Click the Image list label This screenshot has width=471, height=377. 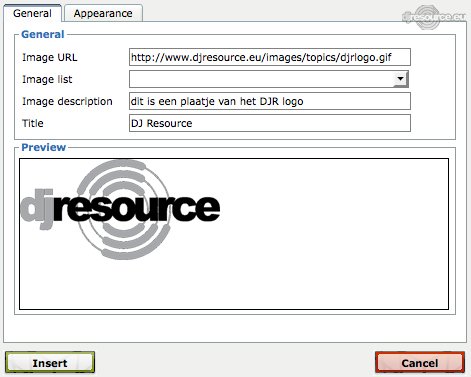coord(47,79)
